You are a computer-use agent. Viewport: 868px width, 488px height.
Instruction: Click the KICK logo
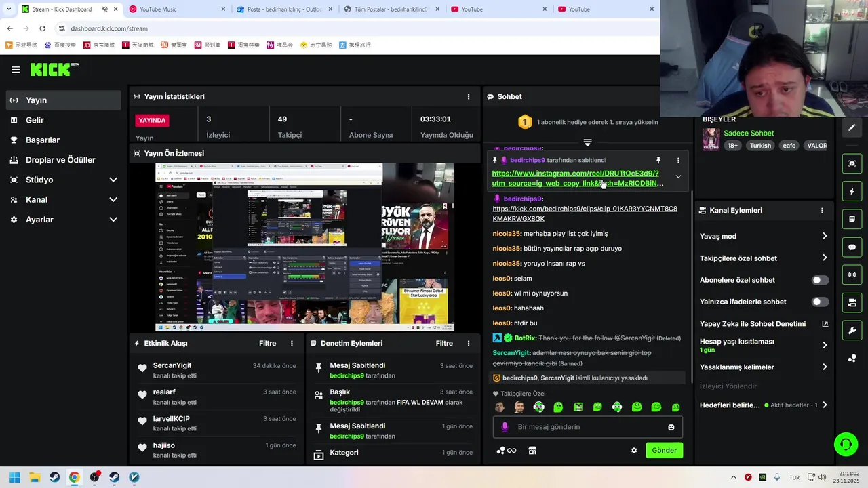coord(54,69)
